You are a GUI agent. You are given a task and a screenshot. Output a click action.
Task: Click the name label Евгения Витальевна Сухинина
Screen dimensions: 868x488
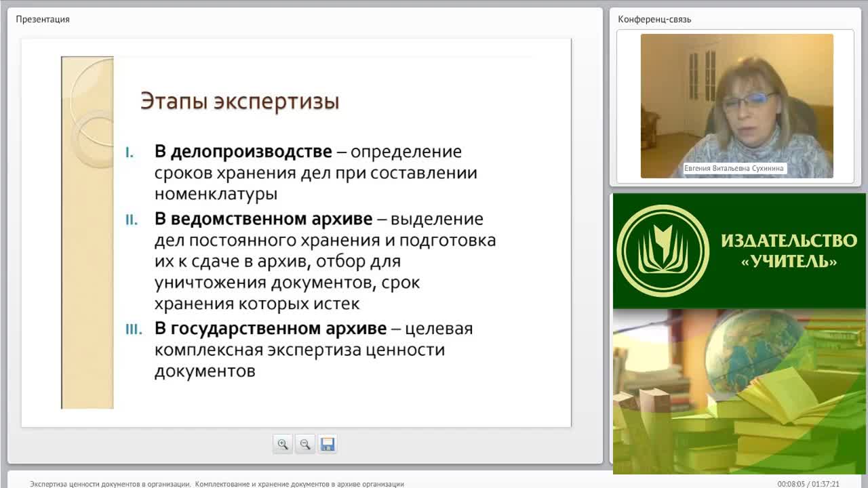click(x=735, y=169)
